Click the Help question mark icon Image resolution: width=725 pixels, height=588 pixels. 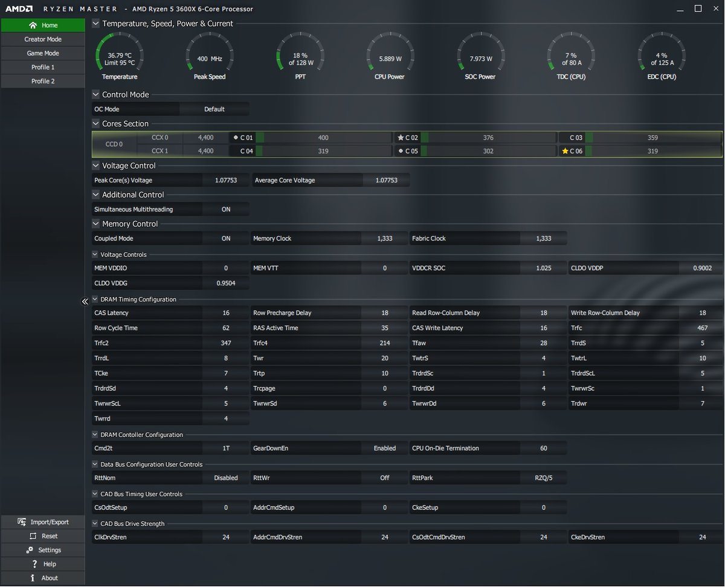coord(36,564)
